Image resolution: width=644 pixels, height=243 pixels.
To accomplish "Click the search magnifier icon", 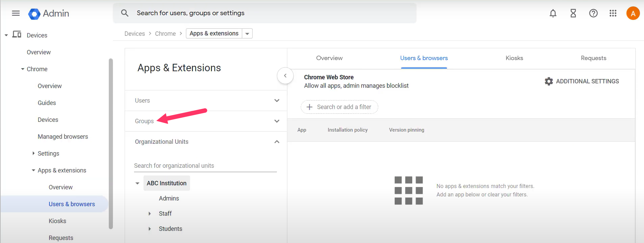I will pyautogui.click(x=125, y=13).
